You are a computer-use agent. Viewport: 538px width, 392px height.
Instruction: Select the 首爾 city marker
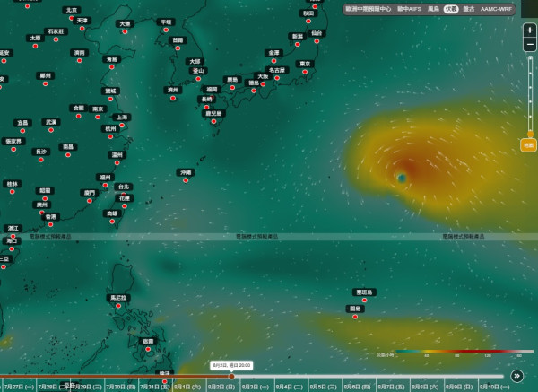178,48
